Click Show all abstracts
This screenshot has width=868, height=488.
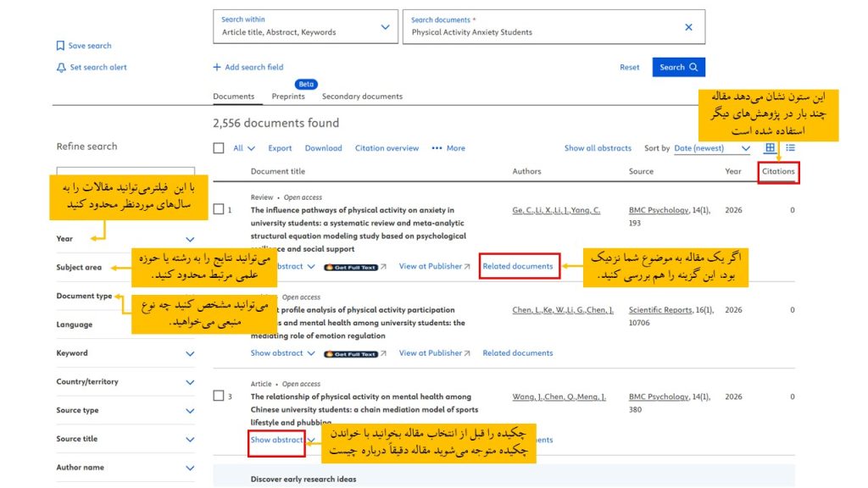click(598, 148)
